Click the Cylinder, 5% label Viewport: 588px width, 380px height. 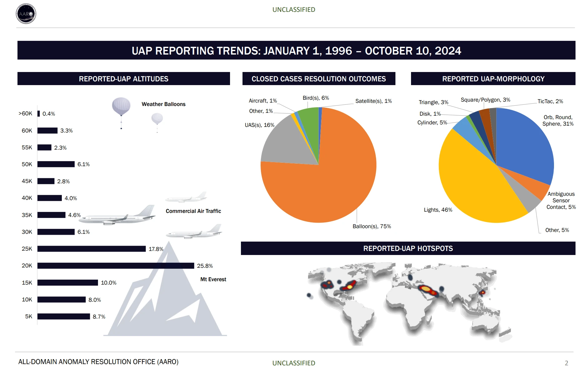click(432, 123)
